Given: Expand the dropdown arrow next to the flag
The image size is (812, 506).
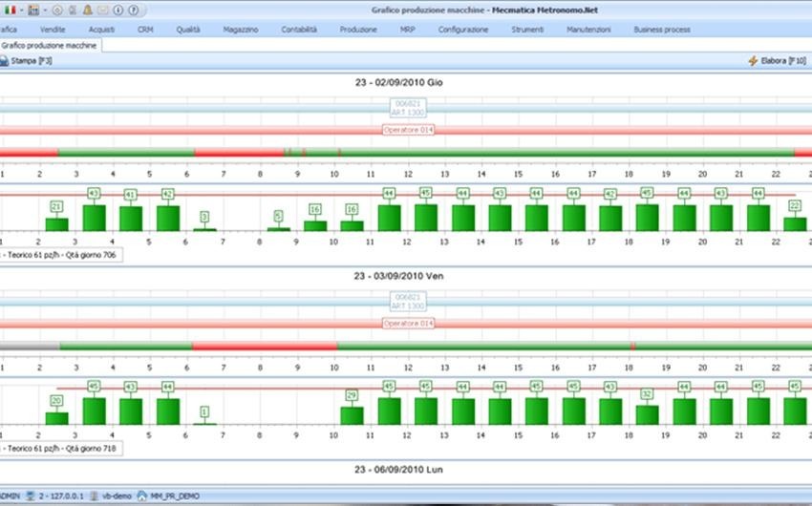Looking at the screenshot, I should coord(19,11).
